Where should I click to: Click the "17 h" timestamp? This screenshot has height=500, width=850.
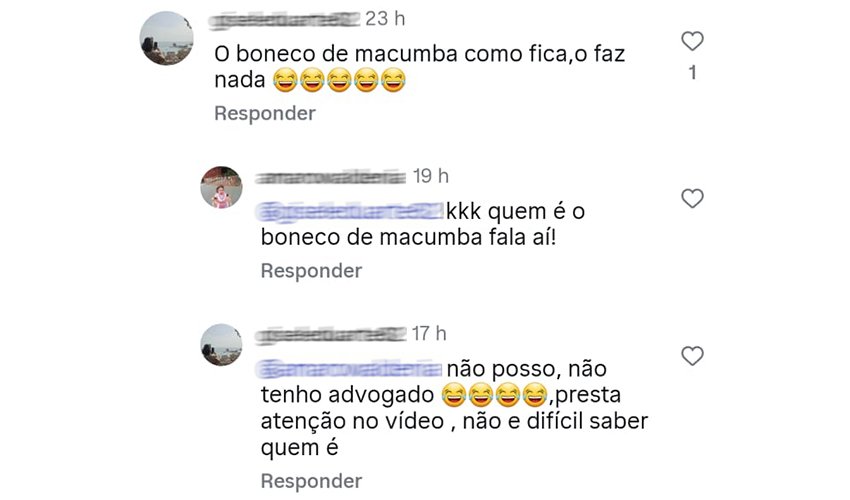point(429,334)
